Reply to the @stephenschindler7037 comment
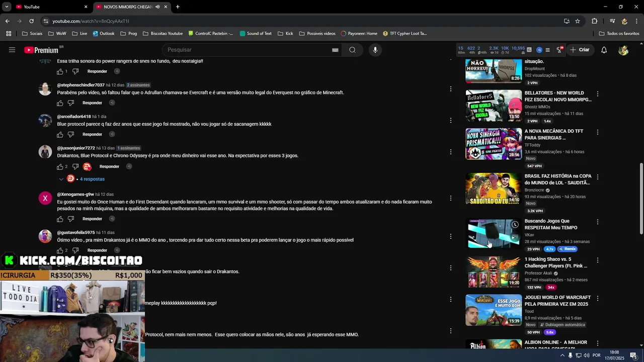The image size is (644, 362). point(92,103)
